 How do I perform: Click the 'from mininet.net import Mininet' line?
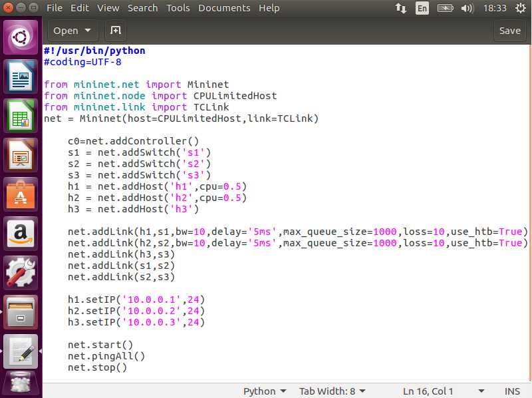[136, 85]
